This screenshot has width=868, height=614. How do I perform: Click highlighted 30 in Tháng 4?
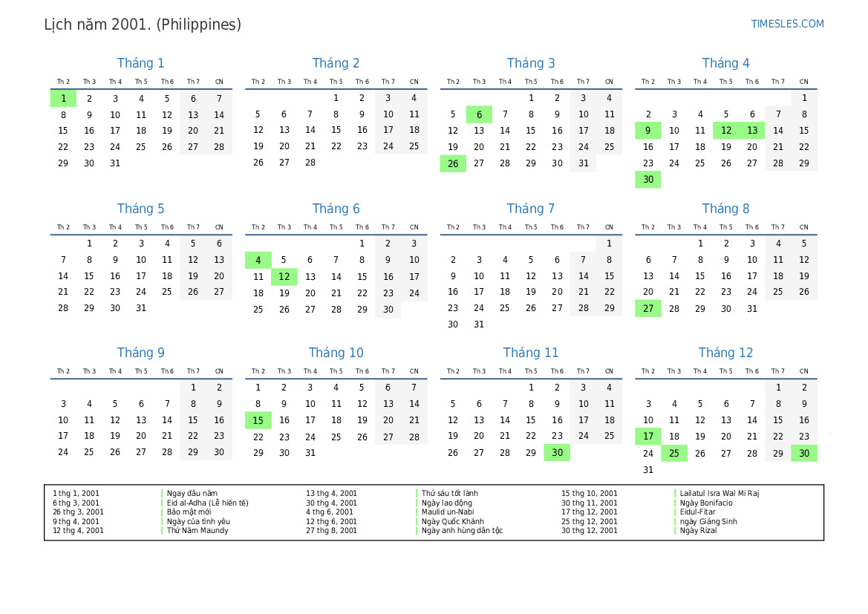(x=648, y=180)
